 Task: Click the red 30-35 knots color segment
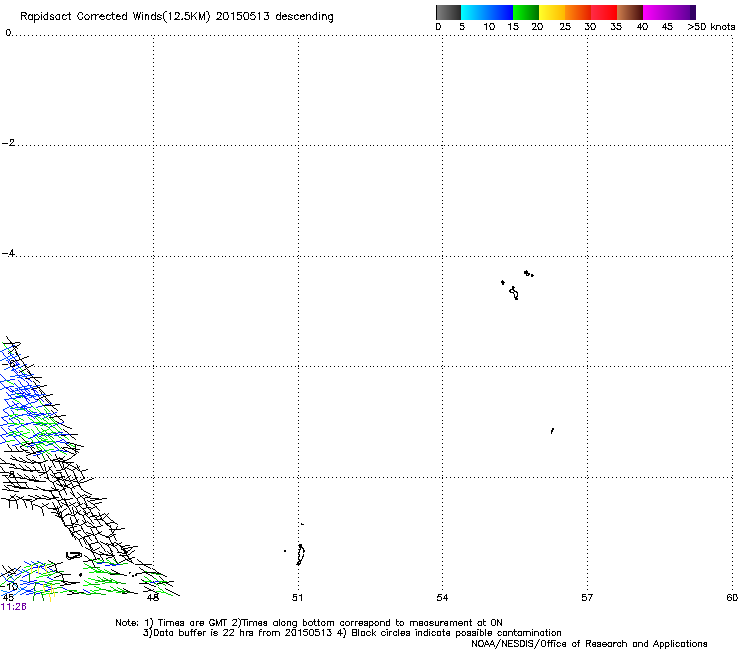click(604, 12)
